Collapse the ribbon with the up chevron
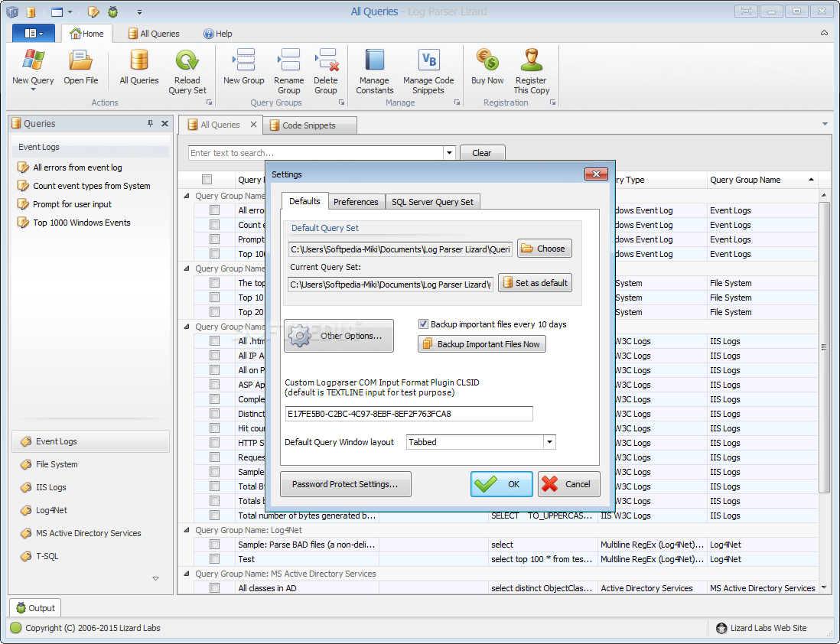The image size is (840, 644). point(824,33)
